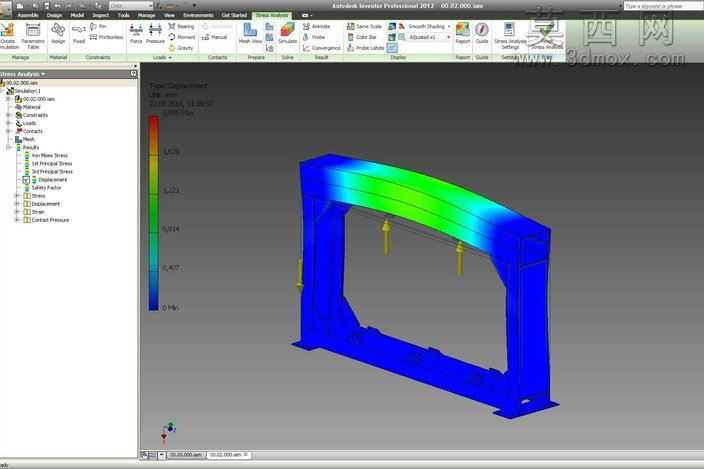
Task: Add a Moment load
Action: point(182,37)
